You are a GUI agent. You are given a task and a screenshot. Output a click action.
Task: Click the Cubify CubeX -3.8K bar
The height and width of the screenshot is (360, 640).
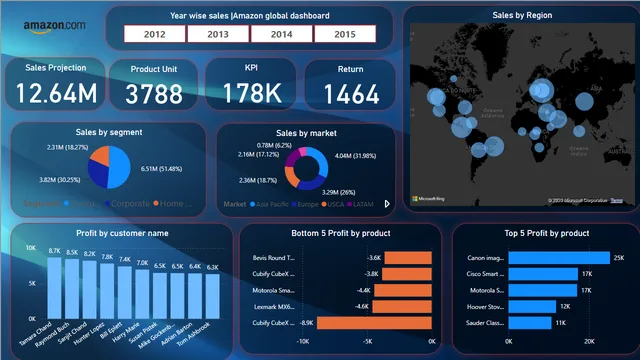[x=407, y=274]
